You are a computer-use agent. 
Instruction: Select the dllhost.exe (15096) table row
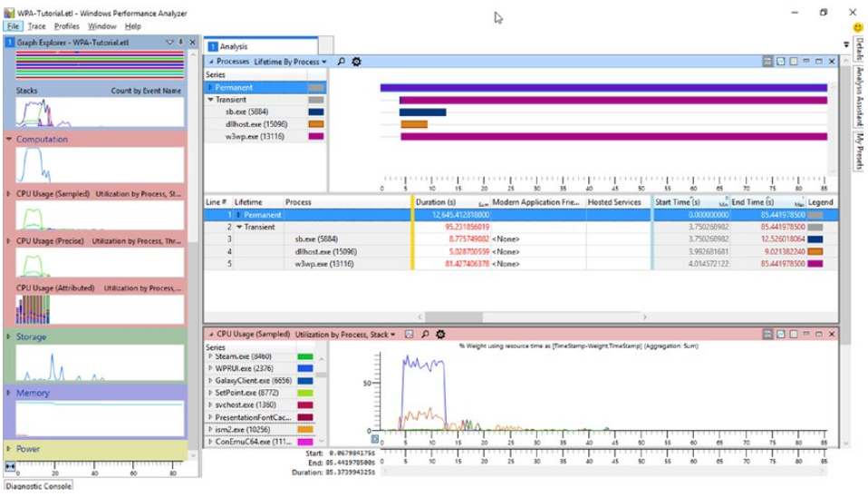521,251
